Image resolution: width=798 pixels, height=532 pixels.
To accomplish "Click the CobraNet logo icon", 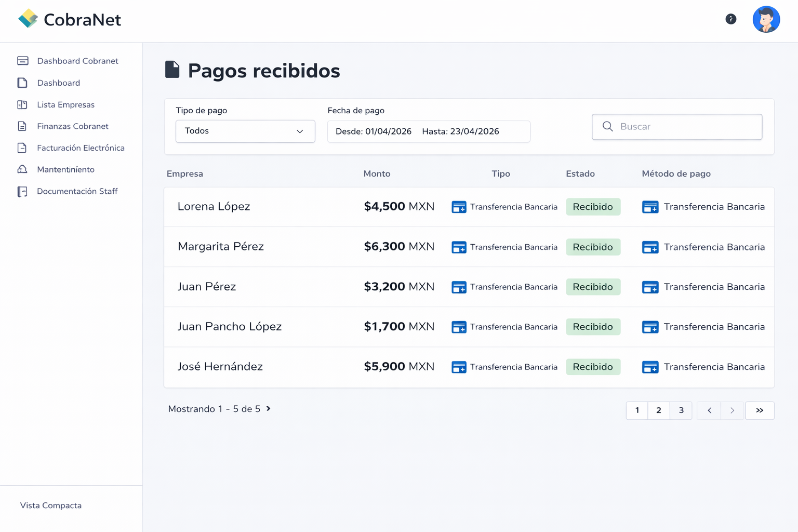I will pos(28,19).
